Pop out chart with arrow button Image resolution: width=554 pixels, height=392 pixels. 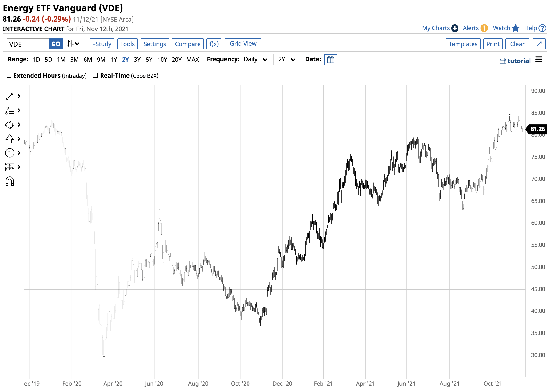[x=539, y=44]
